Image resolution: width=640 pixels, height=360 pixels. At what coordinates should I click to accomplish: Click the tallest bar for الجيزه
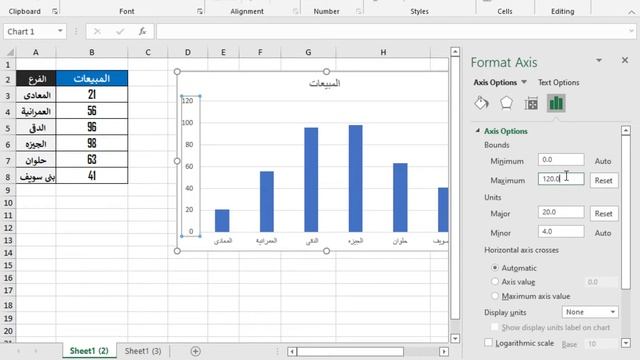pos(356,178)
